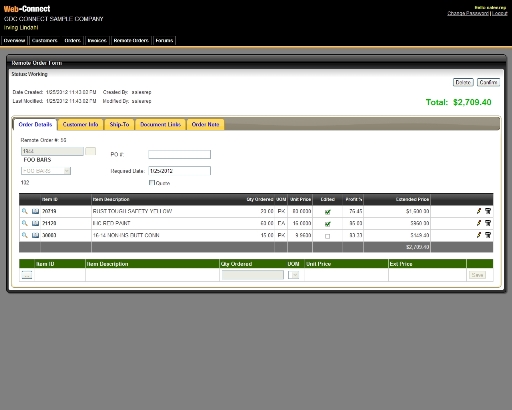The image size is (512, 410).
Task: Click item ID 20719 cell
Action: [49, 211]
